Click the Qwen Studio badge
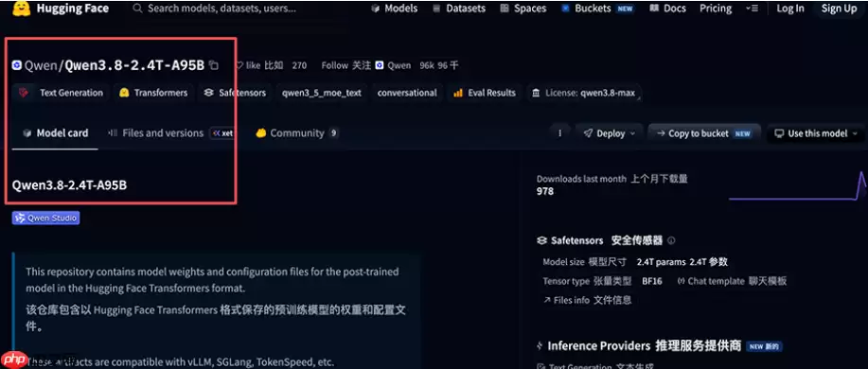Image resolution: width=868 pixels, height=369 pixels. pyautogui.click(x=46, y=218)
